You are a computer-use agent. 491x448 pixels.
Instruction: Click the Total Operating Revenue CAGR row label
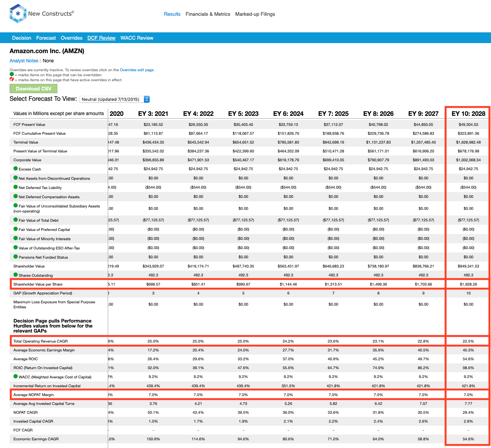[x=40, y=341]
